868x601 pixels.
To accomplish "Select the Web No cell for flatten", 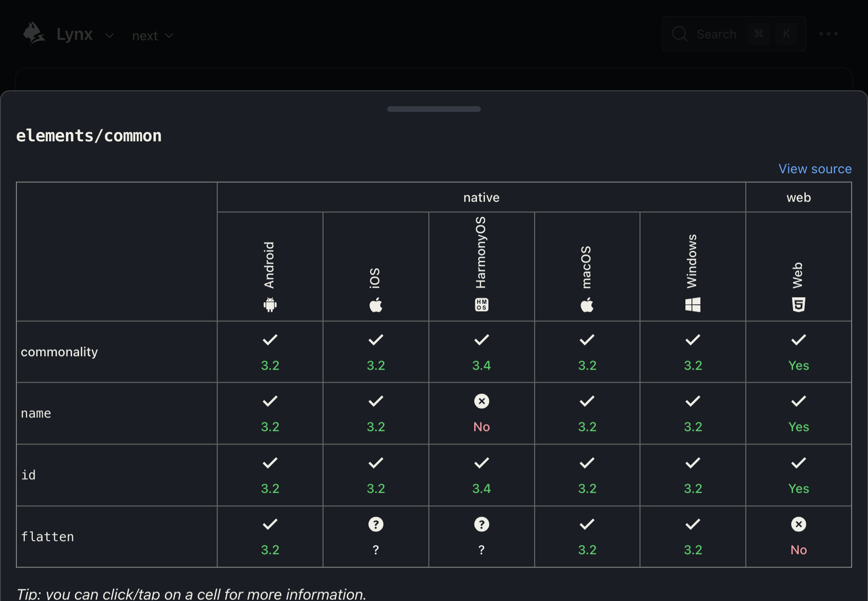I will [798, 536].
